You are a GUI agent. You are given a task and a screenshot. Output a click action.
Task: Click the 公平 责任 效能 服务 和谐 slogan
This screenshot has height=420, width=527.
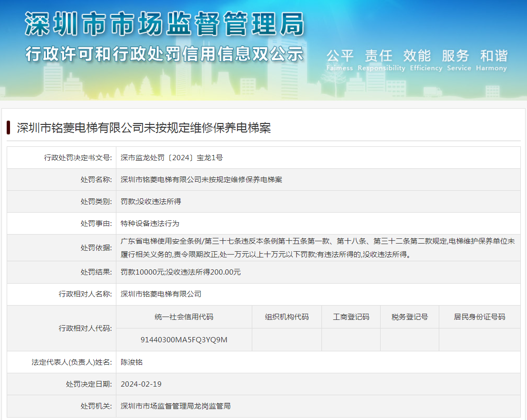417,56
